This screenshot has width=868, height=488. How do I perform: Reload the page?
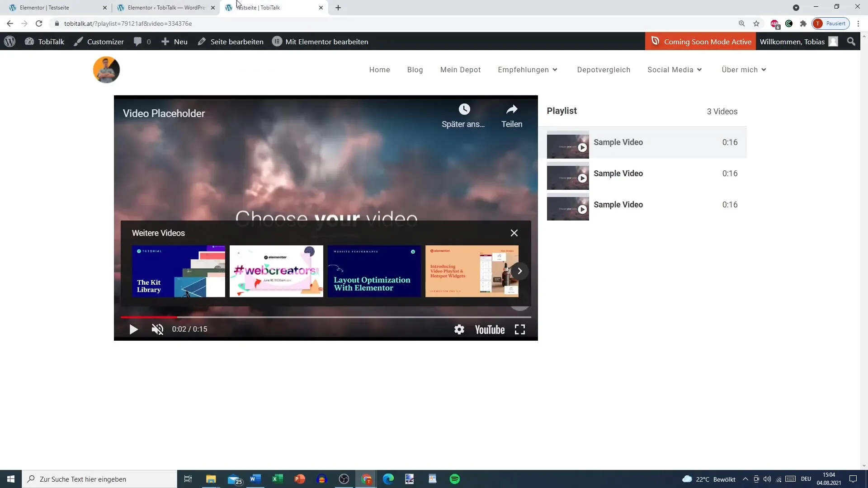pos(39,23)
